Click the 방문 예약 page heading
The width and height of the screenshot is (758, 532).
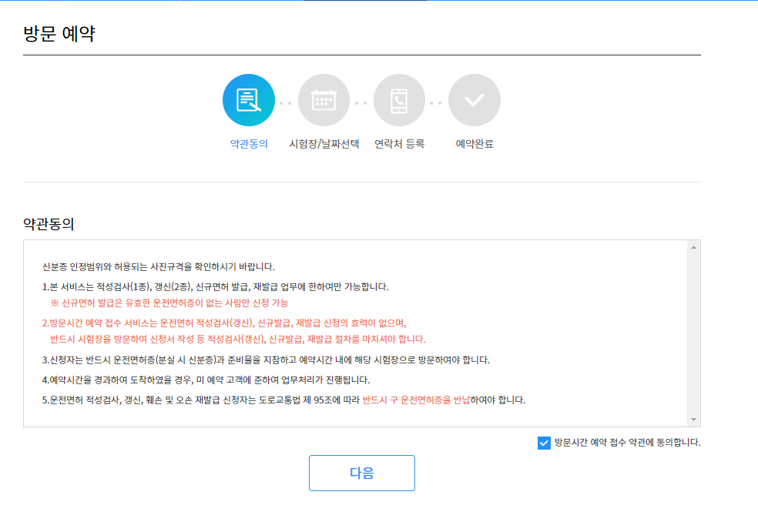[59, 33]
